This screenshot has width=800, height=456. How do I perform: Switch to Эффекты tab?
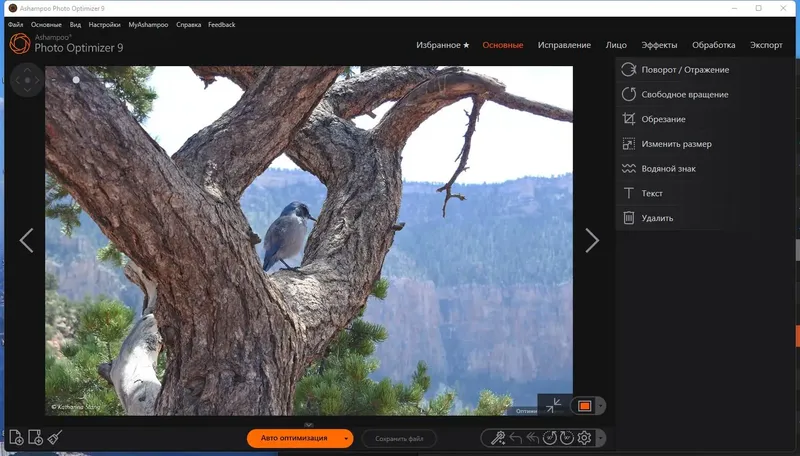point(659,45)
